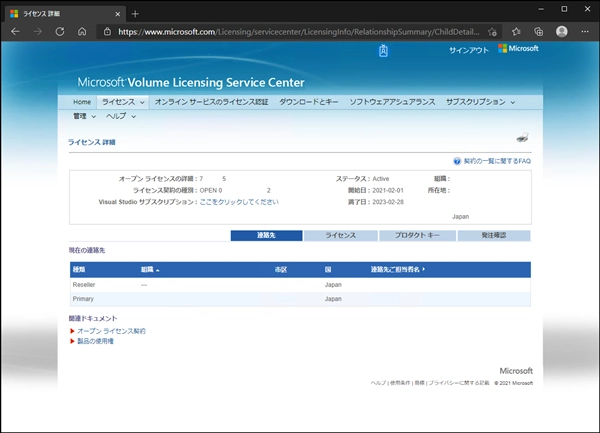This screenshot has width=600, height=433.
Task: Expand the サブスクリプション dropdown menu
Action: [x=480, y=102]
